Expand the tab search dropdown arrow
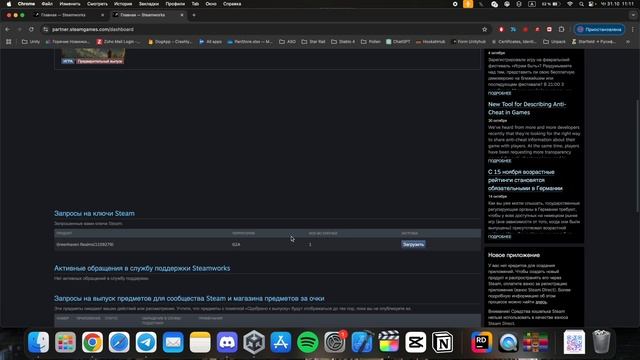This screenshot has width=640, height=360. click(633, 15)
